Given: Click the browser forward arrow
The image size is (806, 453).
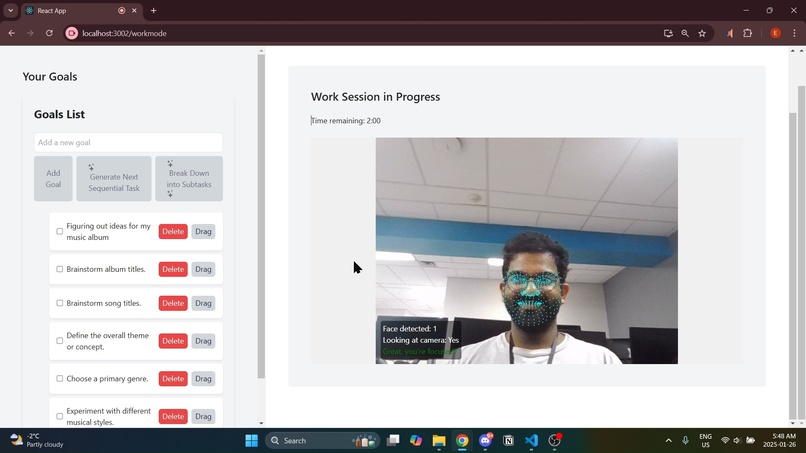Looking at the screenshot, I should tap(30, 33).
